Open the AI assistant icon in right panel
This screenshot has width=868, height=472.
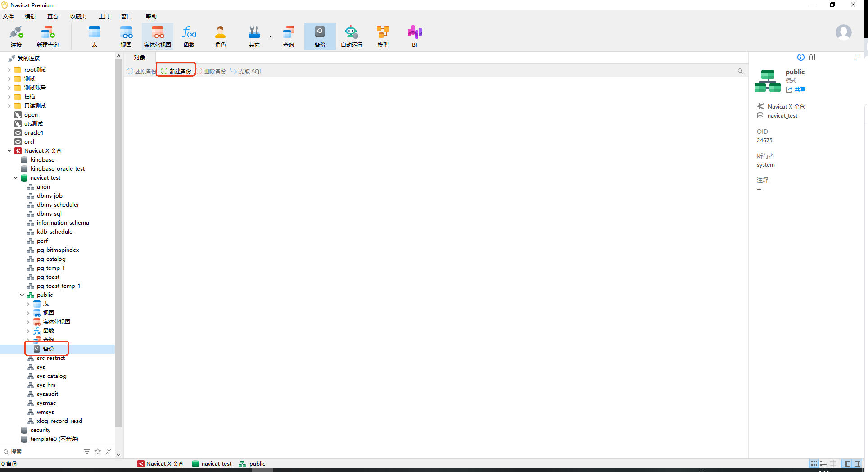[x=812, y=57]
